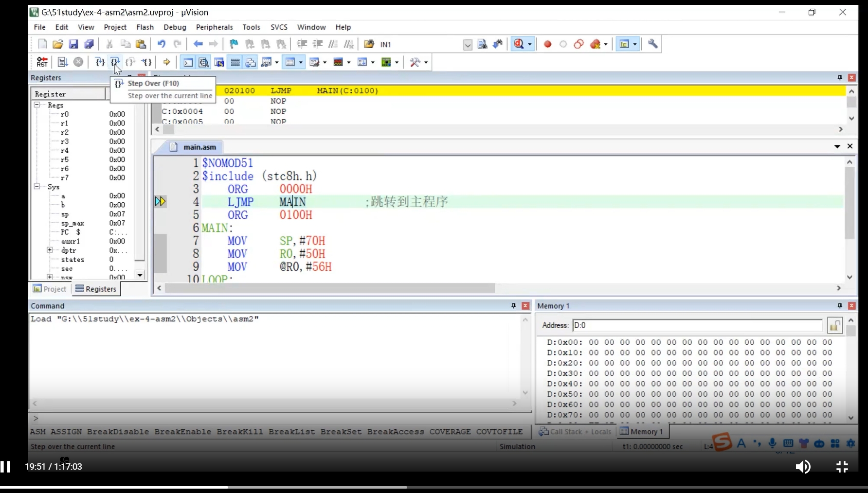This screenshot has height=493, width=868.
Task: Open the Serial windows dropdown arrow
Action: (325, 62)
